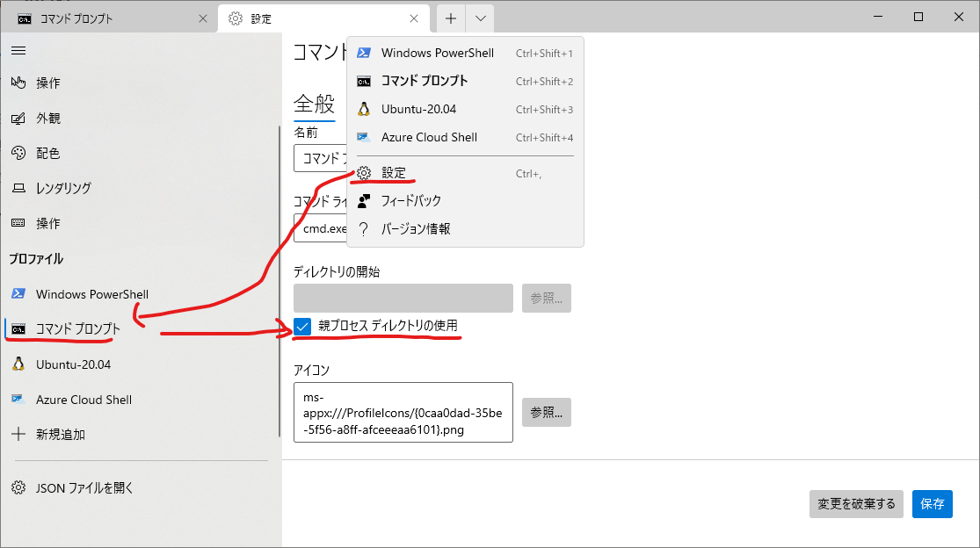This screenshot has height=548, width=980.
Task: Launch コマンド プロンプト from dropdown menu
Action: [x=465, y=81]
